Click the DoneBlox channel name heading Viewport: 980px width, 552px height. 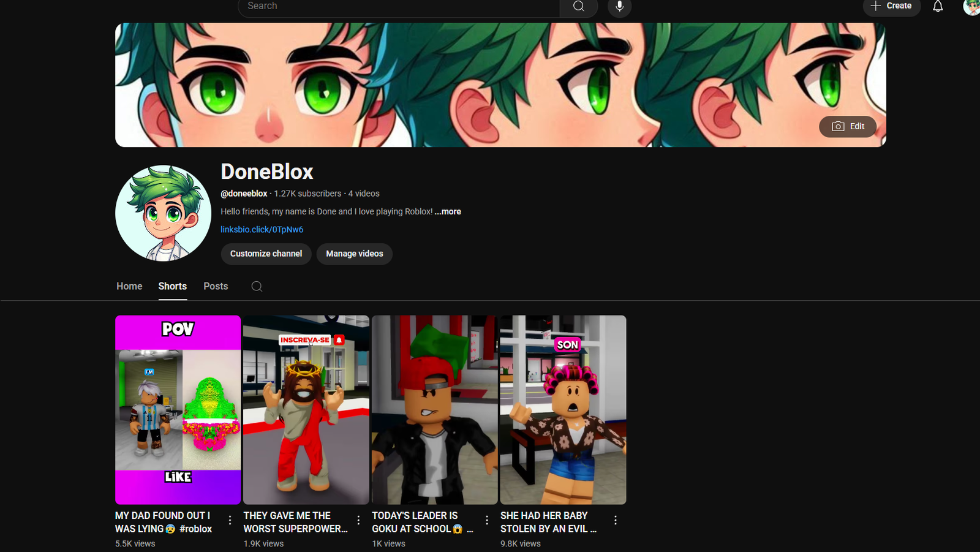click(267, 172)
